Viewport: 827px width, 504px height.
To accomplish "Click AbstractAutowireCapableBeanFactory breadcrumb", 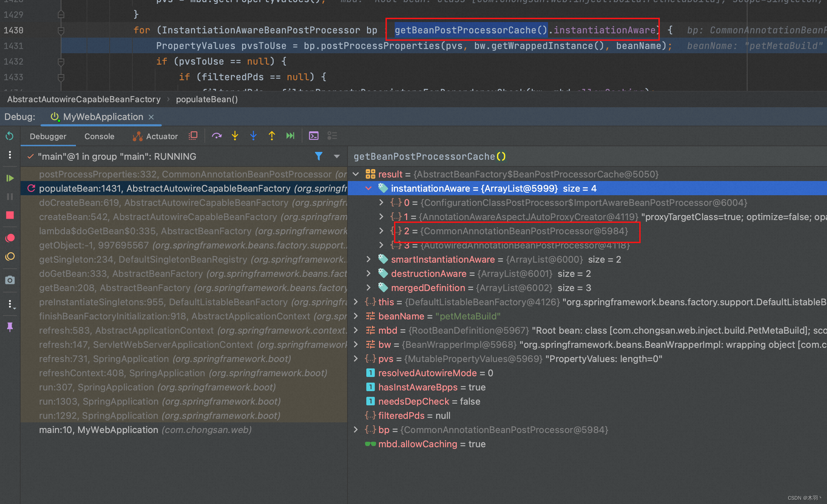I will [x=84, y=99].
